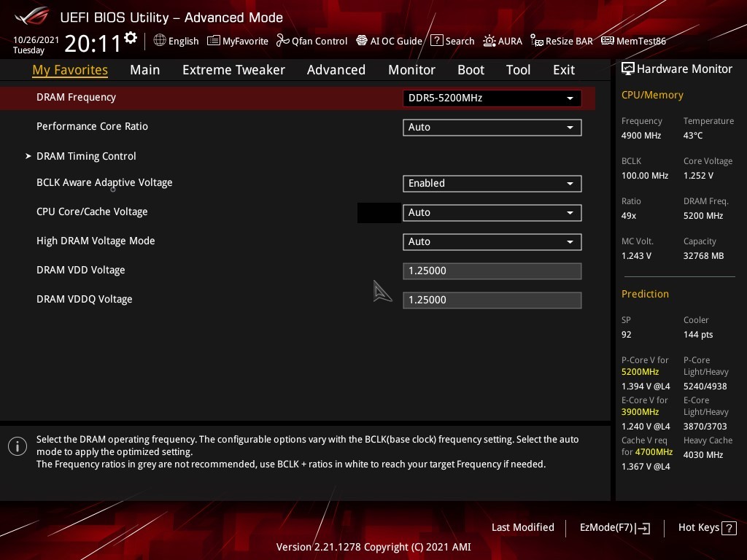The height and width of the screenshot is (560, 747).
Task: Open BCLK Aware Adaptive Voltage dropdown
Action: [x=492, y=183]
